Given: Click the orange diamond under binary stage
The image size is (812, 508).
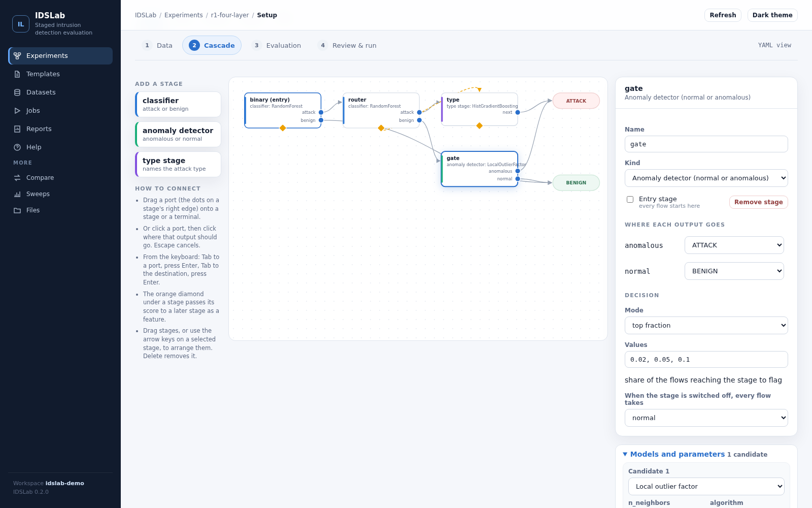Looking at the screenshot, I should click(x=283, y=128).
